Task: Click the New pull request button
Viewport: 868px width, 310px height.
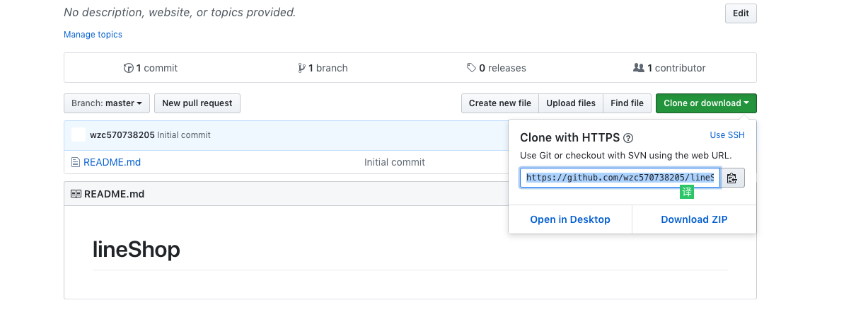Action: (x=197, y=103)
